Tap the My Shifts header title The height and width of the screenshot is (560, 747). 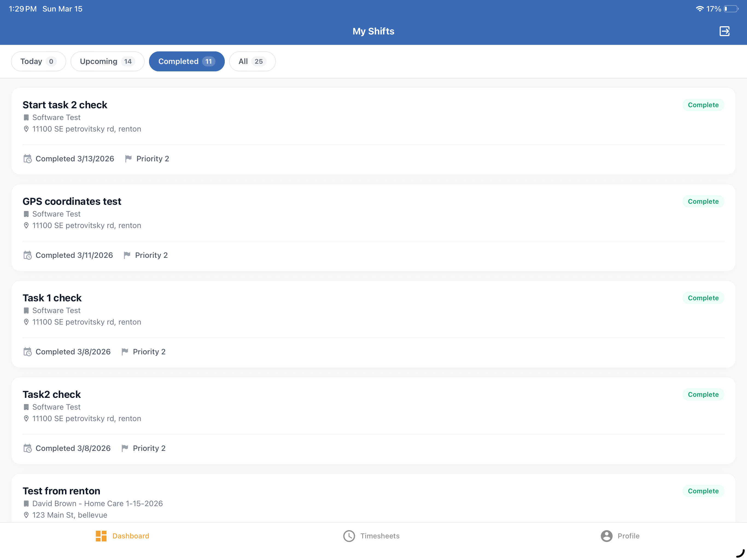click(x=373, y=31)
